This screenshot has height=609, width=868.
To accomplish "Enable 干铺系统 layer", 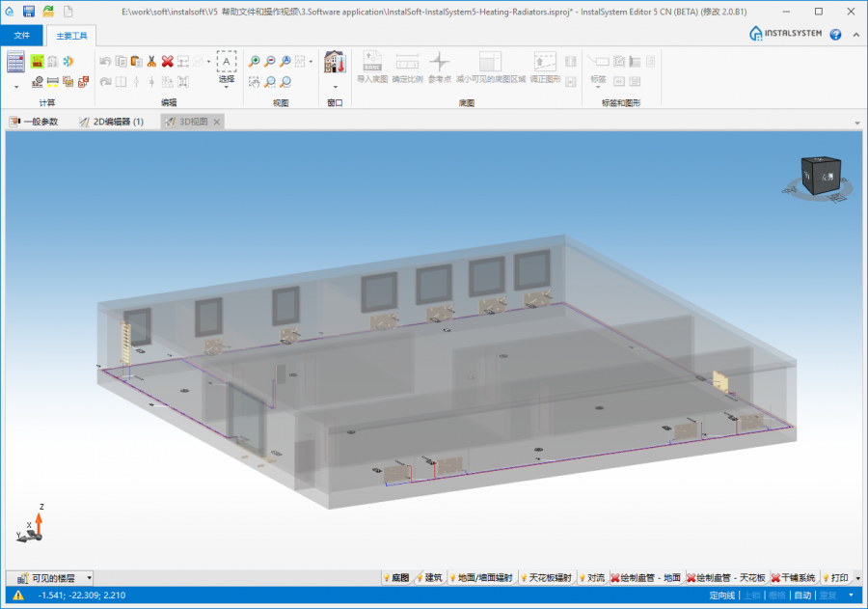I will point(793,577).
